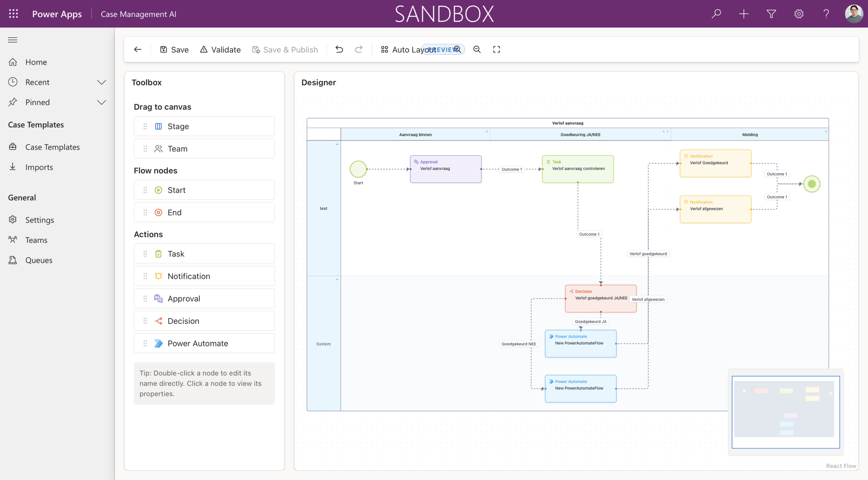
Task: Open Case Templates in sidebar
Action: [53, 147]
